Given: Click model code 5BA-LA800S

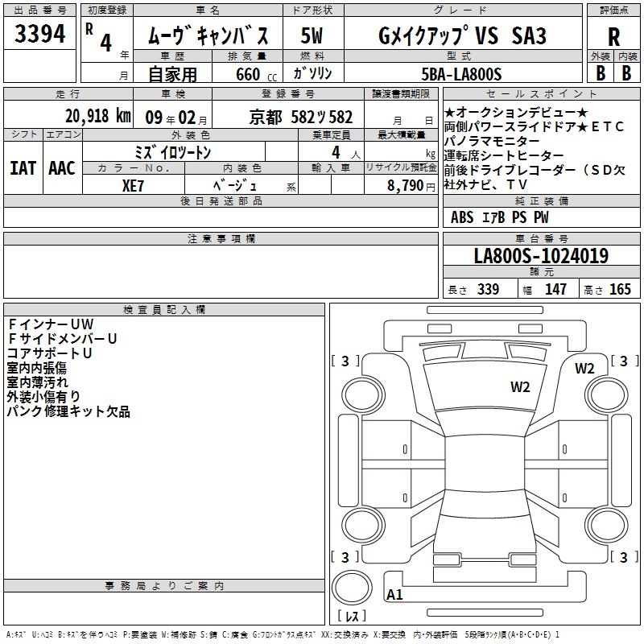Looking at the screenshot, I should (x=461, y=74).
